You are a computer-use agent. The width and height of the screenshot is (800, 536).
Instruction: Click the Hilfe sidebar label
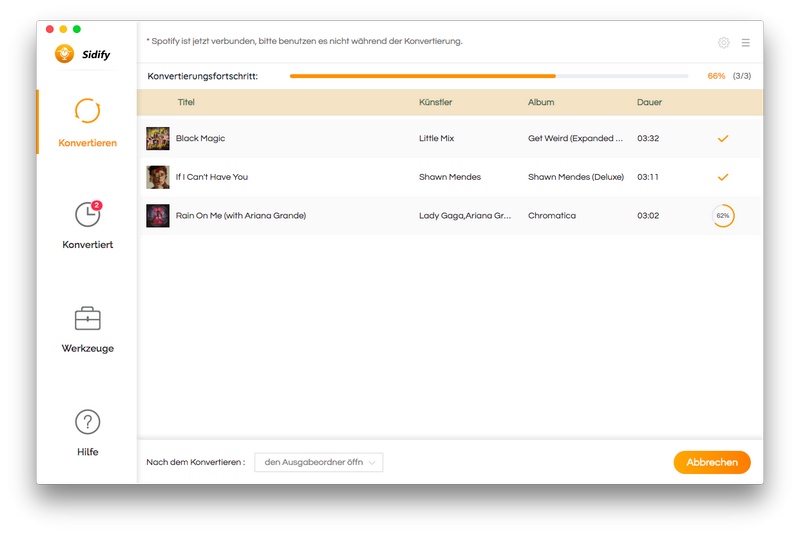tap(87, 452)
